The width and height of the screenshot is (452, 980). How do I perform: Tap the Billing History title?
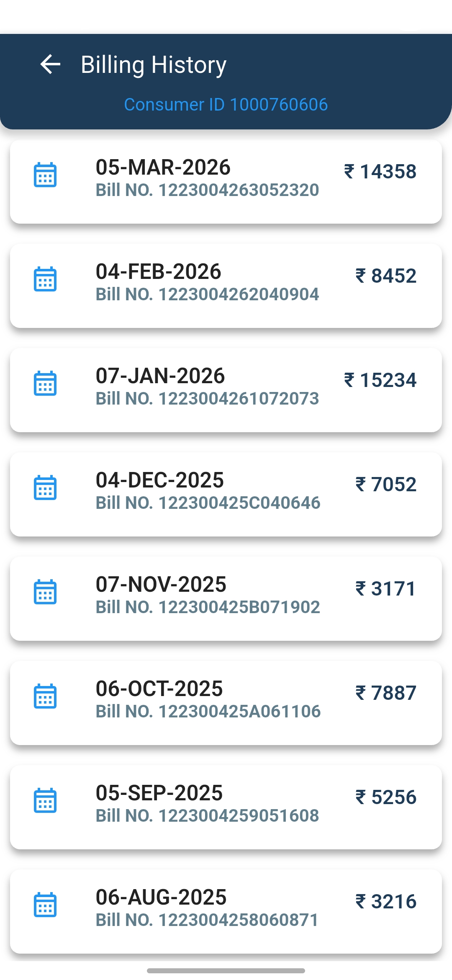pyautogui.click(x=154, y=65)
